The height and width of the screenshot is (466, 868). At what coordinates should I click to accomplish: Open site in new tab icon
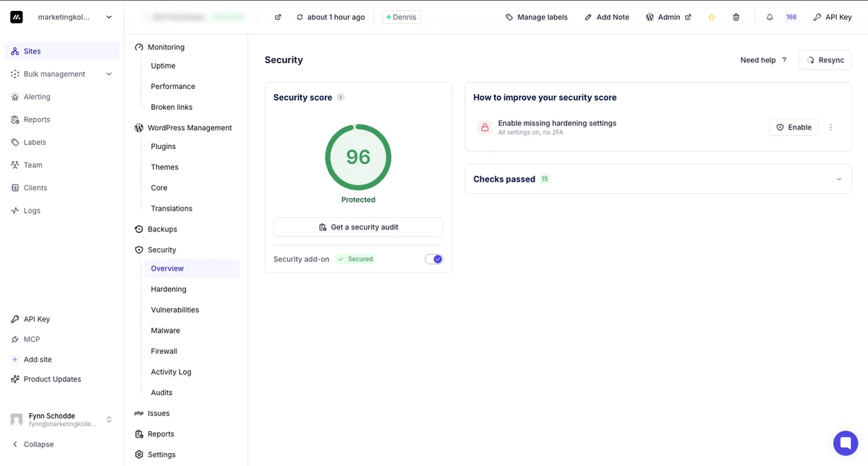pos(278,17)
